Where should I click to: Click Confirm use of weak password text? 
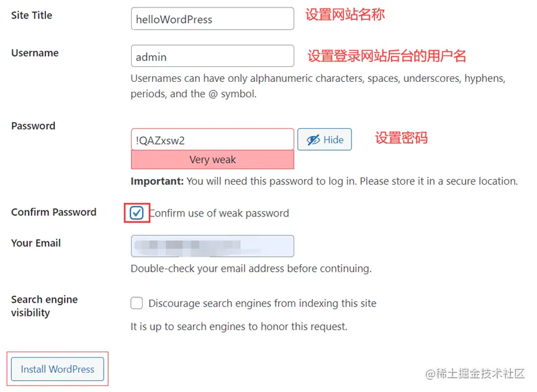tap(219, 213)
